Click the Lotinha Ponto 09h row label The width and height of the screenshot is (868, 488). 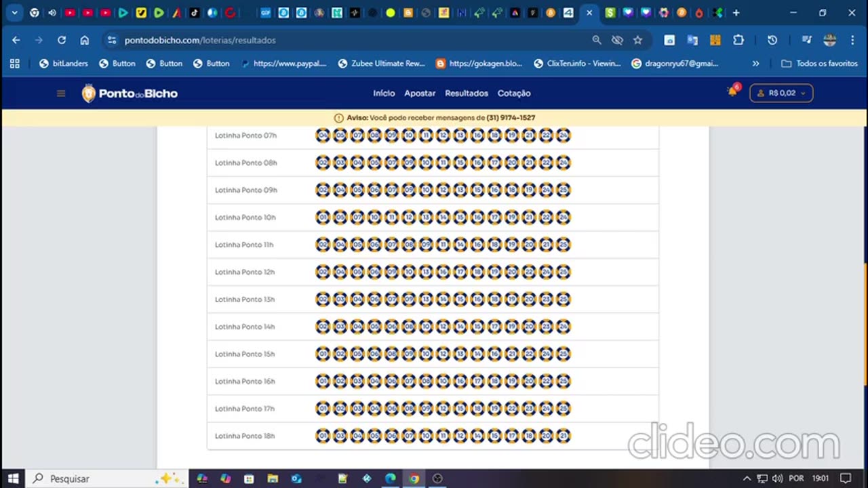[246, 190]
